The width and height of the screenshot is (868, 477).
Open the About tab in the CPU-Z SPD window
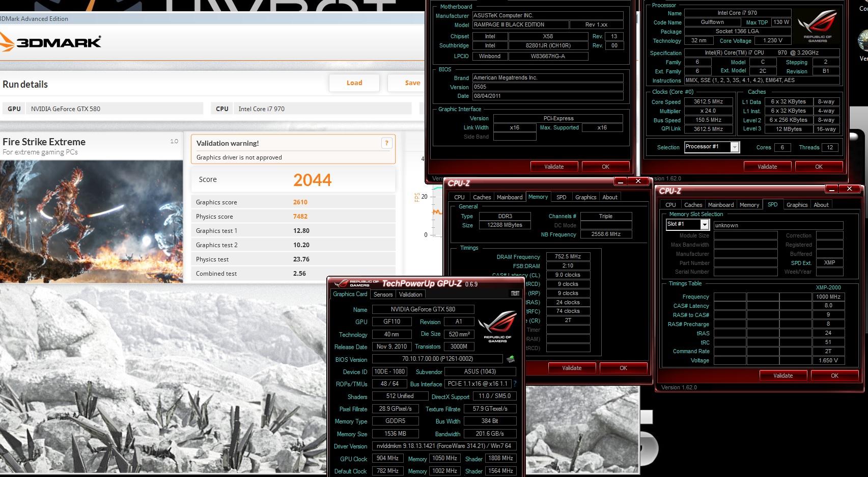(x=821, y=205)
